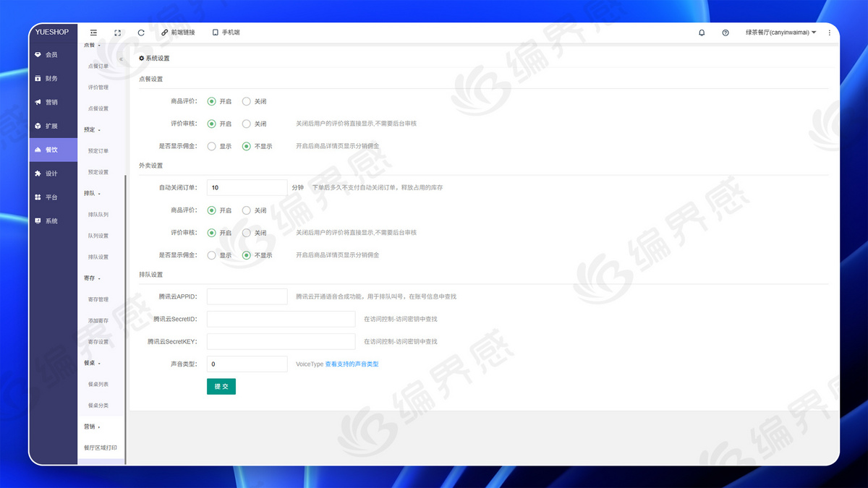This screenshot has width=868, height=488.
Task: Open the 系统 section in the sidebar
Action: coord(53,221)
